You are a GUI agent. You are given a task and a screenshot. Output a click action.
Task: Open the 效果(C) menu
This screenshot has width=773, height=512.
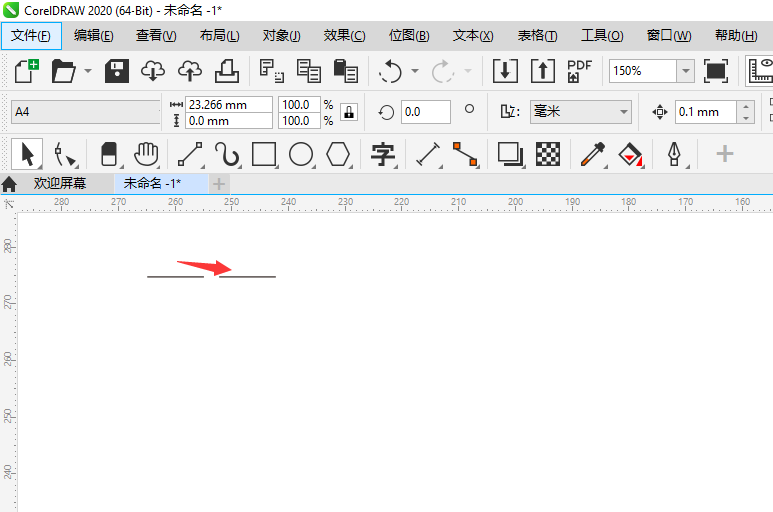click(345, 35)
